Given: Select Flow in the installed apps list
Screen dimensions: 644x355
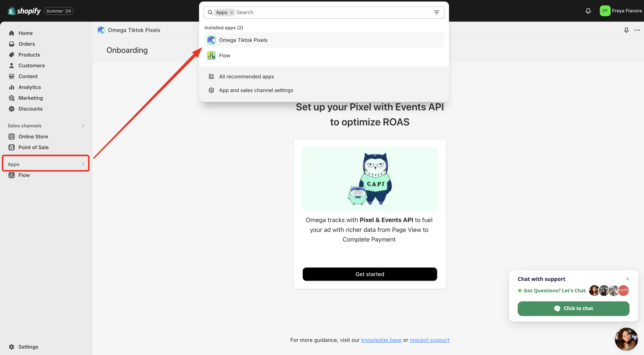Looking at the screenshot, I should (224, 56).
